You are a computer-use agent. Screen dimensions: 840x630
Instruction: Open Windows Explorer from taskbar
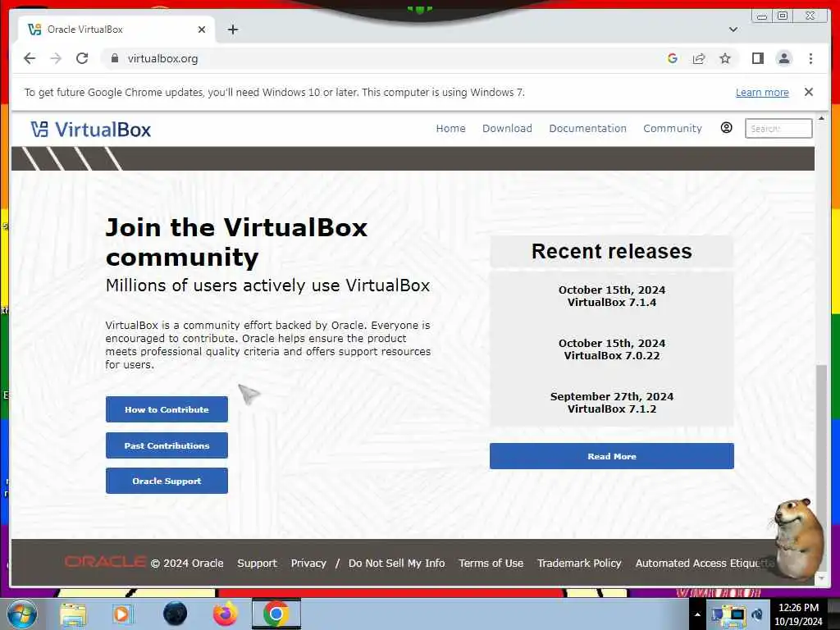(x=73, y=614)
